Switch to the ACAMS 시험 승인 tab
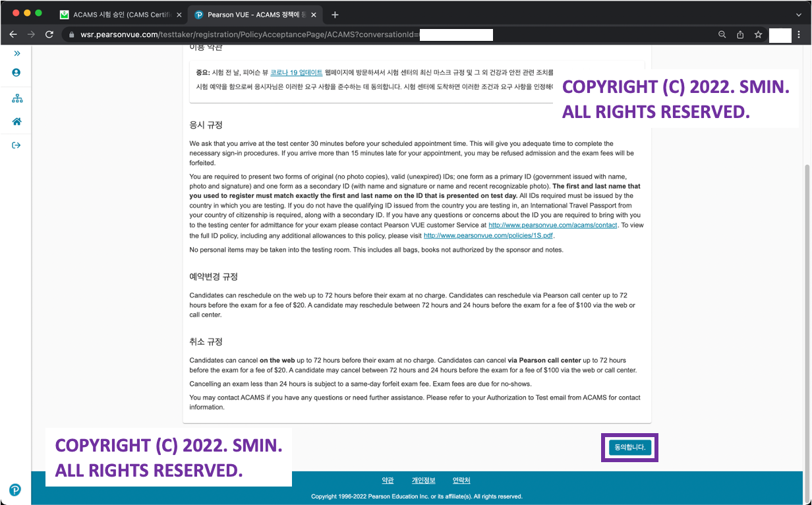Image resolution: width=812 pixels, height=505 pixels. pyautogui.click(x=121, y=15)
